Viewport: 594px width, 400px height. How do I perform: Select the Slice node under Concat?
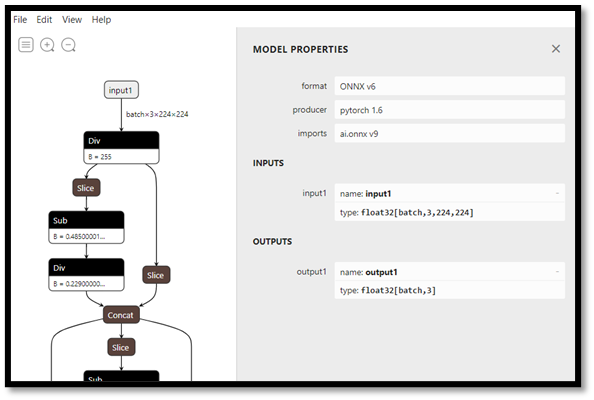(121, 347)
